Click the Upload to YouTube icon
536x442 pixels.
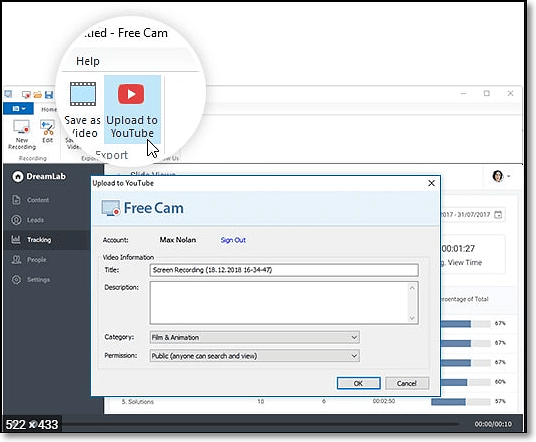131,94
